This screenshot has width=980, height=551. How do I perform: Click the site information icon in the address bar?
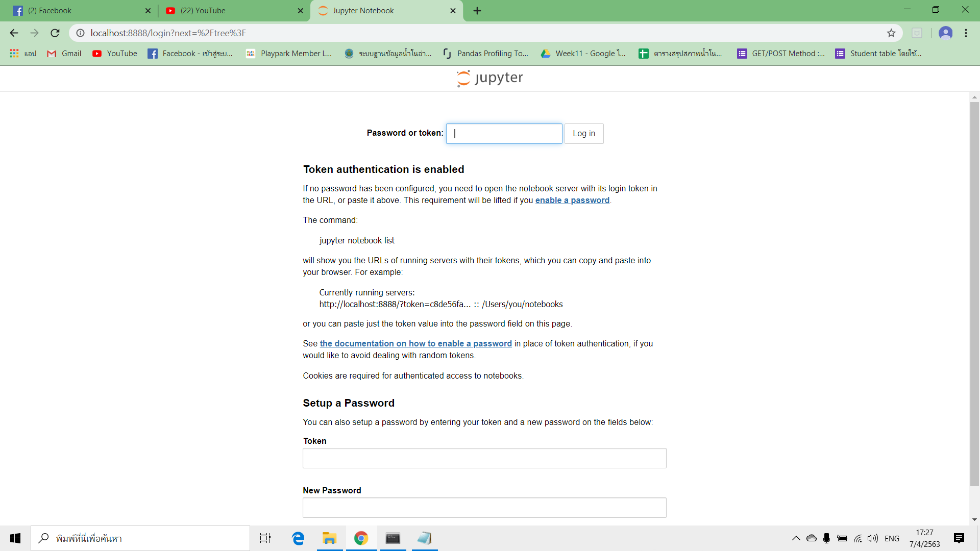tap(80, 33)
